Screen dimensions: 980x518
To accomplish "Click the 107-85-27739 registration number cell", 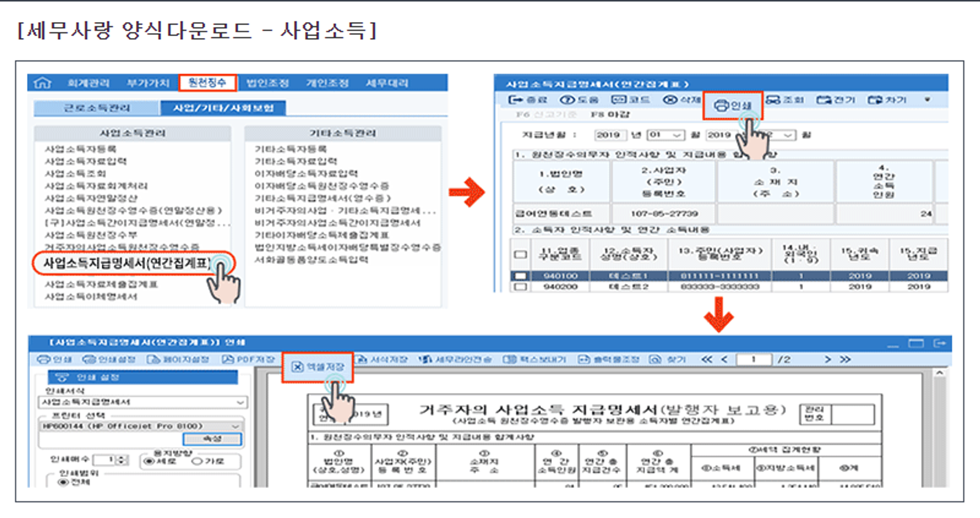I will 665,214.
